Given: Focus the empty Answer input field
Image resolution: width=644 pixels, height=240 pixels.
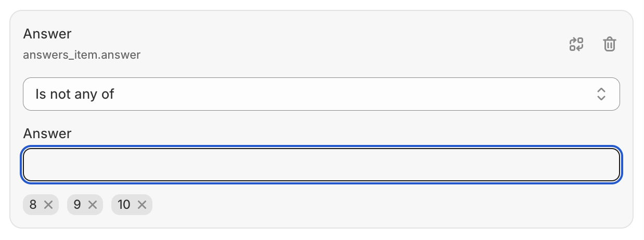Looking at the screenshot, I should 321,165.
